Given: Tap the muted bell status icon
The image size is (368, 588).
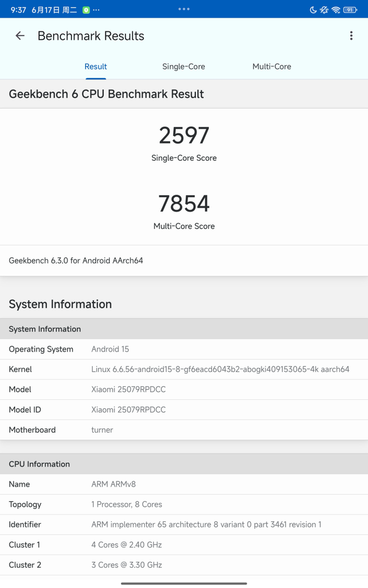Looking at the screenshot, I should click(x=324, y=10).
